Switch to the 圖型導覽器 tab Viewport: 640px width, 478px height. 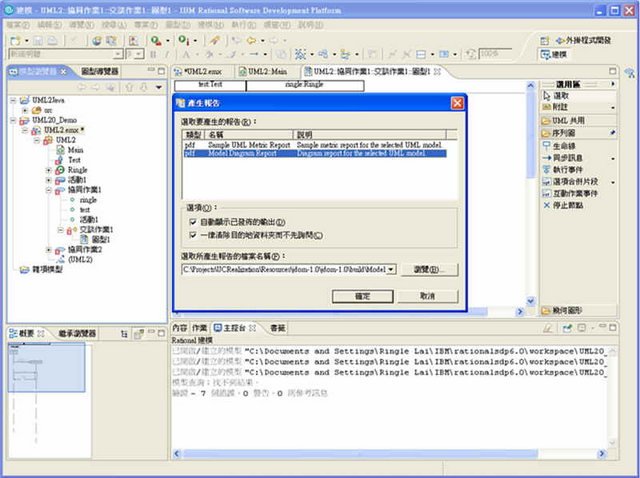pos(100,71)
